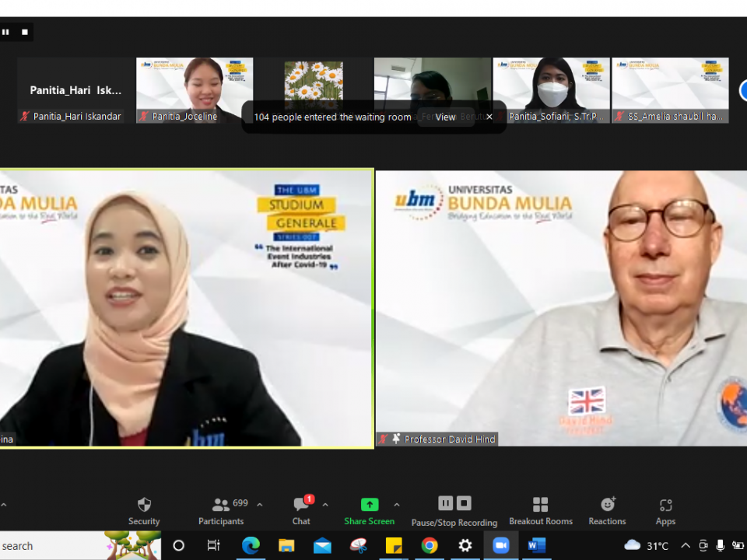Click the small pause recording indicator at top-left
Image resolution: width=747 pixels, height=560 pixels.
(5, 32)
